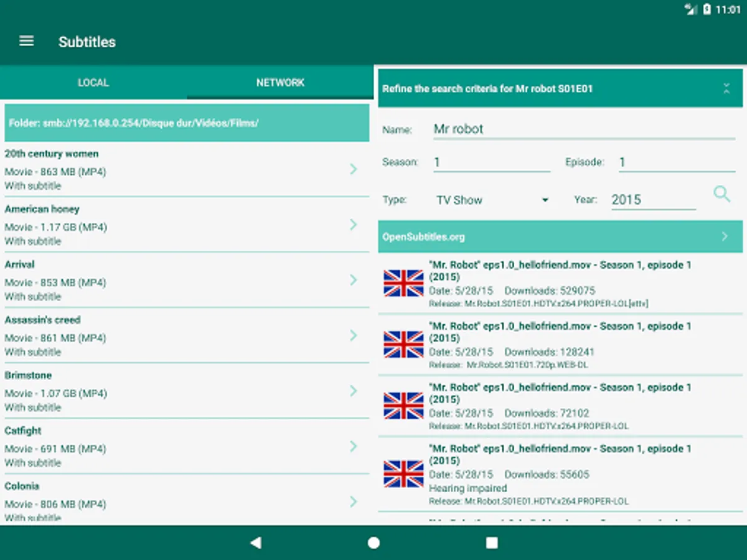747x560 pixels.
Task: Click the OpenSubtitles.org header label
Action: click(x=423, y=236)
